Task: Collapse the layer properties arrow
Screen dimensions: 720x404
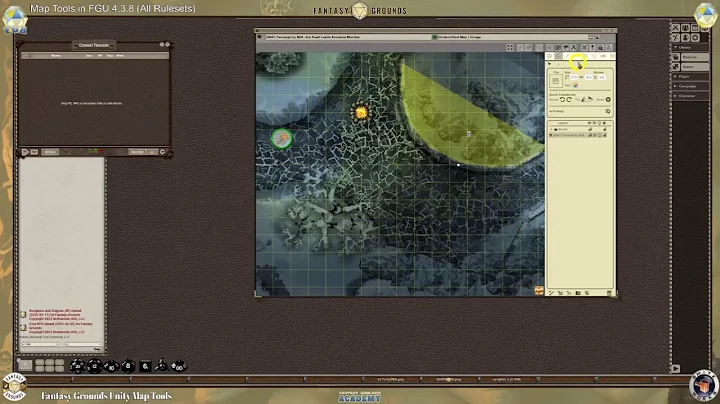Action: click(550, 64)
